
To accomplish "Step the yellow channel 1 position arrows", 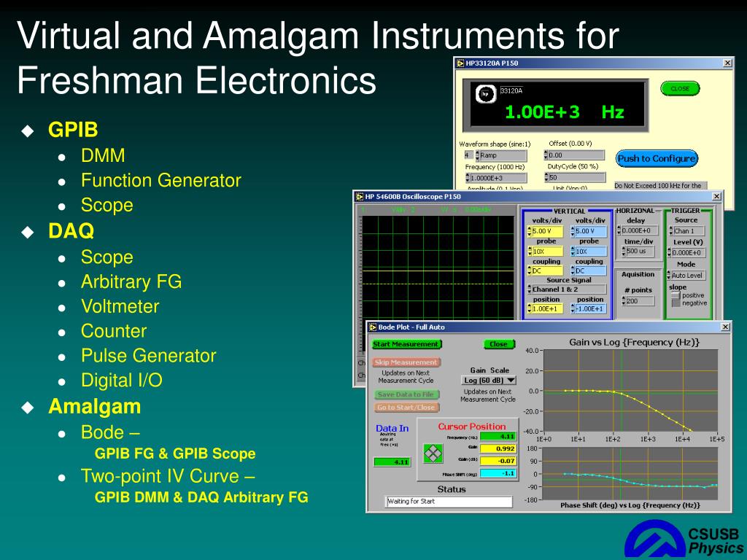I will (530, 308).
